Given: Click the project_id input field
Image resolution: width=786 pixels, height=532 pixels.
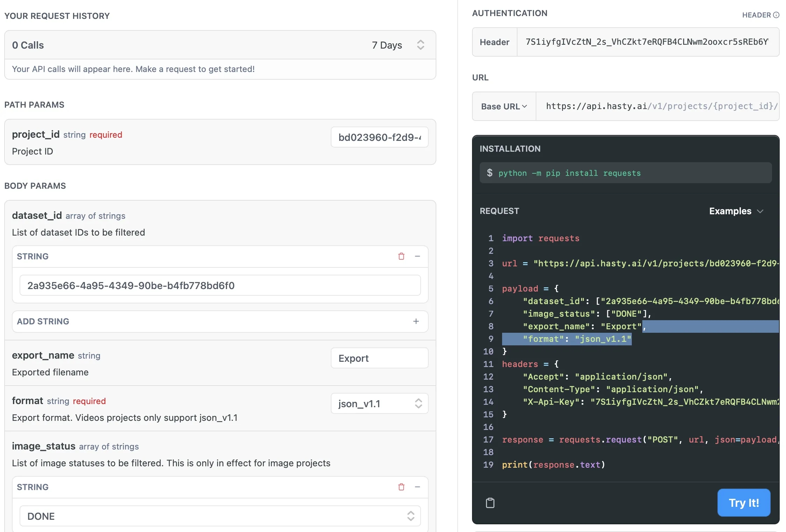Looking at the screenshot, I should coord(379,137).
